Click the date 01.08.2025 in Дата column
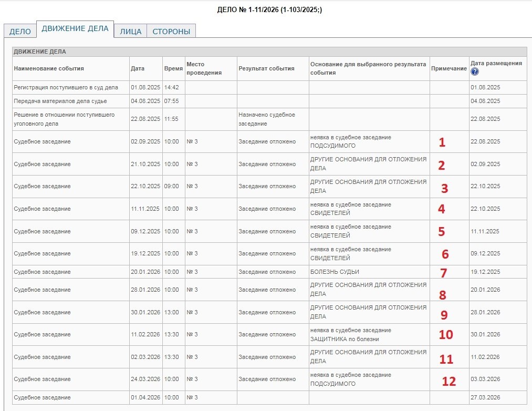The width and height of the screenshot is (532, 411). pyautogui.click(x=145, y=87)
